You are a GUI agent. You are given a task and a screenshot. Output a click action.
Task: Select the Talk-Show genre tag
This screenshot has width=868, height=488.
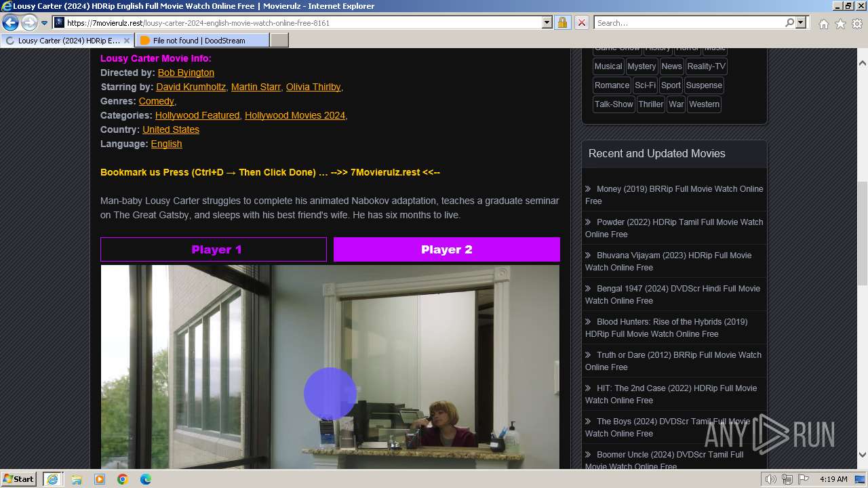click(x=614, y=104)
